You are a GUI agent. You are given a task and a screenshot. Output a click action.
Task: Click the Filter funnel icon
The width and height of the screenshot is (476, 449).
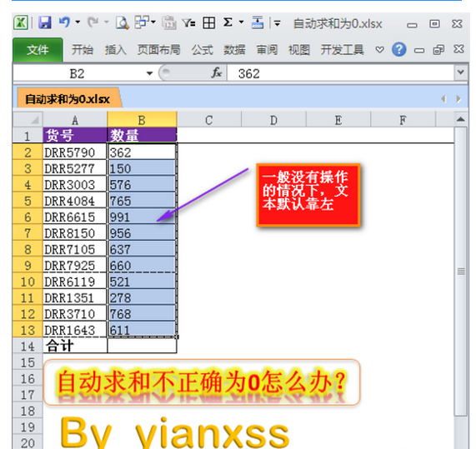pos(189,22)
